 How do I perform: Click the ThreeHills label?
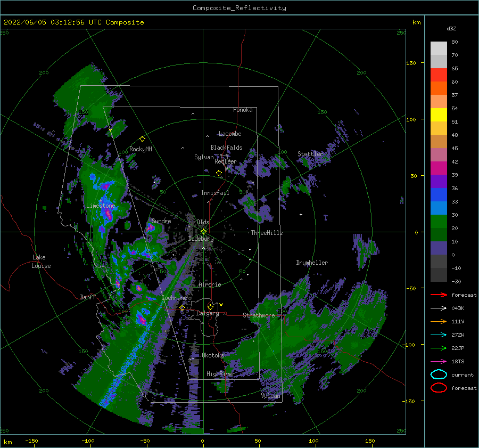tap(267, 233)
